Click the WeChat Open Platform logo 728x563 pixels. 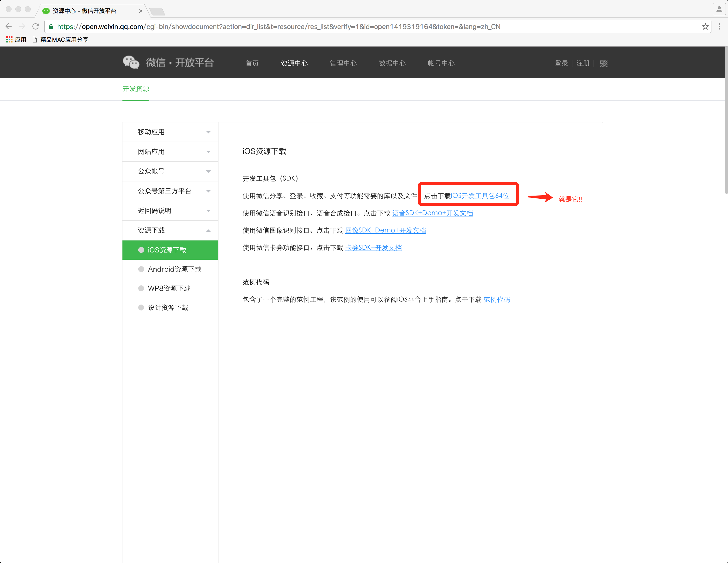(168, 63)
